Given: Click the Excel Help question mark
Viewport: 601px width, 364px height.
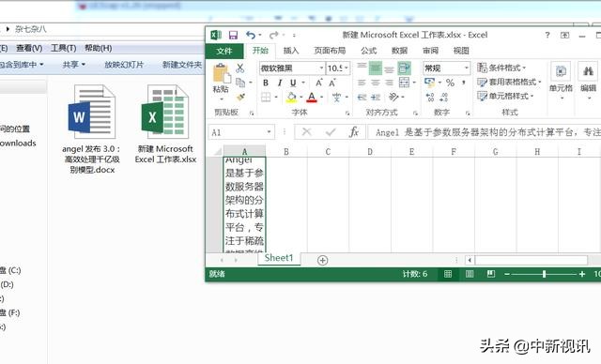Looking at the screenshot, I should coord(547,36).
